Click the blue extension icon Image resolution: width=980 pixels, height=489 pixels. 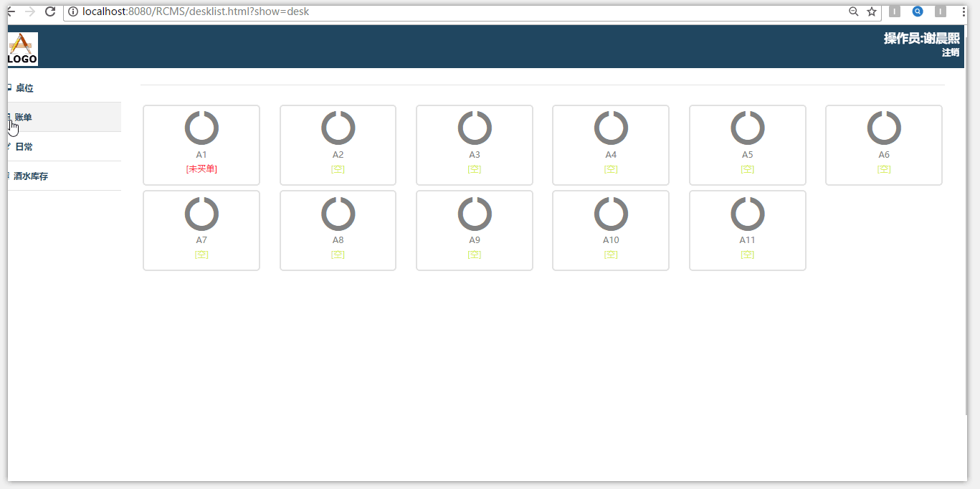pos(918,11)
